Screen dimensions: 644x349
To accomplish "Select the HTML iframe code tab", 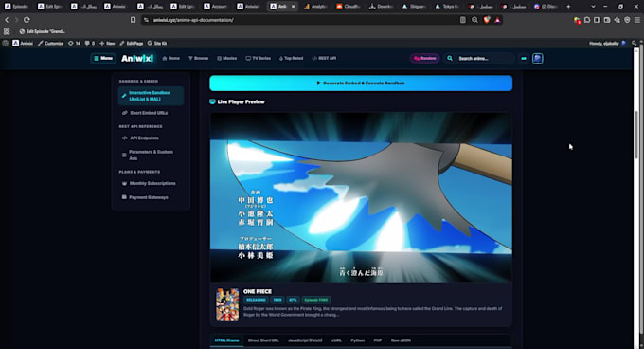I will [226, 340].
